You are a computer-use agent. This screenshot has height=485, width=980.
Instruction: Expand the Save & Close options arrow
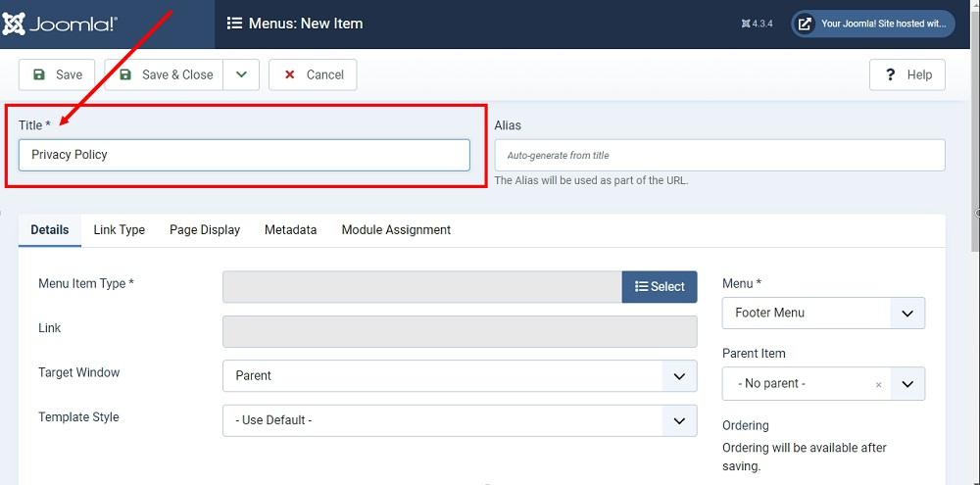[x=241, y=74]
